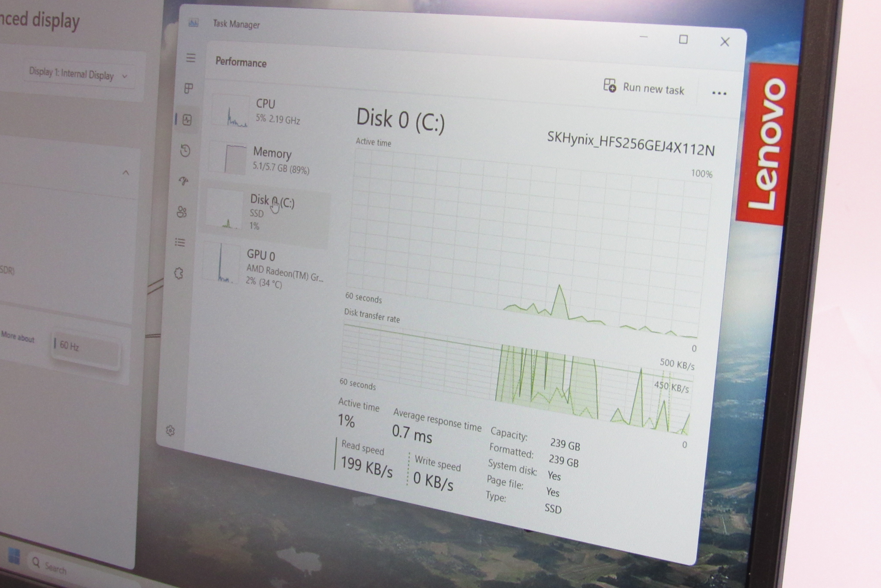This screenshot has height=588, width=881.
Task: Select the Performance page icon
Action: (187, 119)
